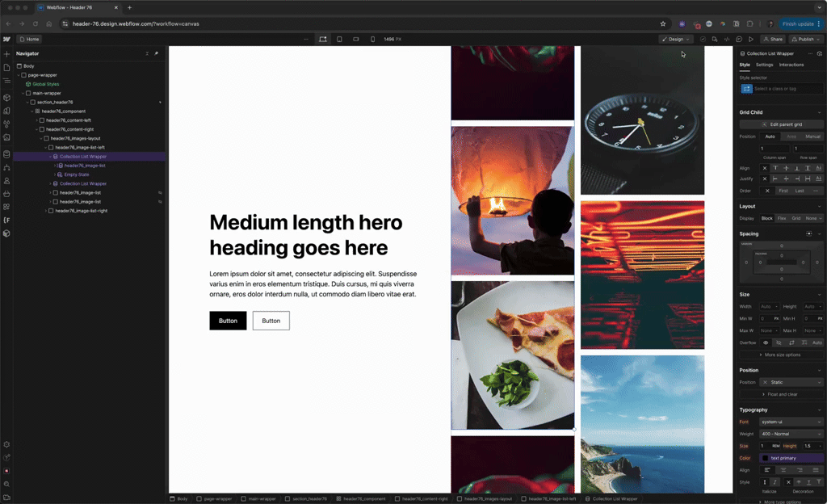Open the CMS collections panel
This screenshot has width=827, height=504.
pos(6,153)
